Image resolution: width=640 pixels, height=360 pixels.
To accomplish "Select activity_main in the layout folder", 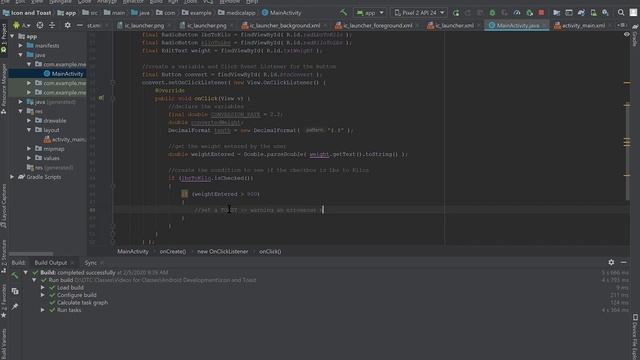I will pyautogui.click(x=64, y=140).
